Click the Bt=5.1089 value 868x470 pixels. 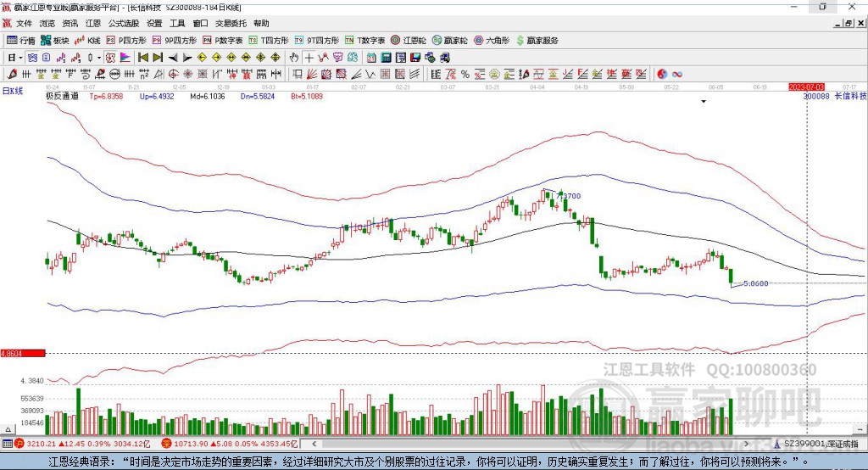click(x=307, y=96)
